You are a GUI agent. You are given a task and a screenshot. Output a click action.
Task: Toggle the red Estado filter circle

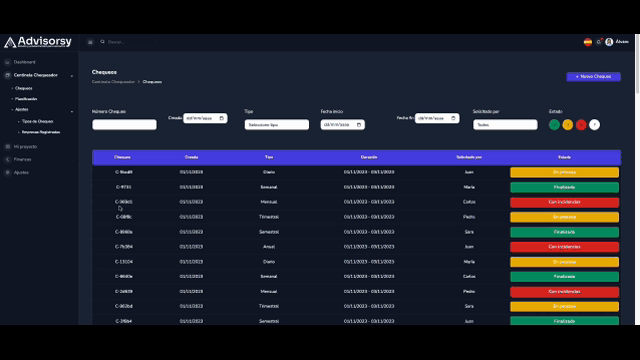581,124
